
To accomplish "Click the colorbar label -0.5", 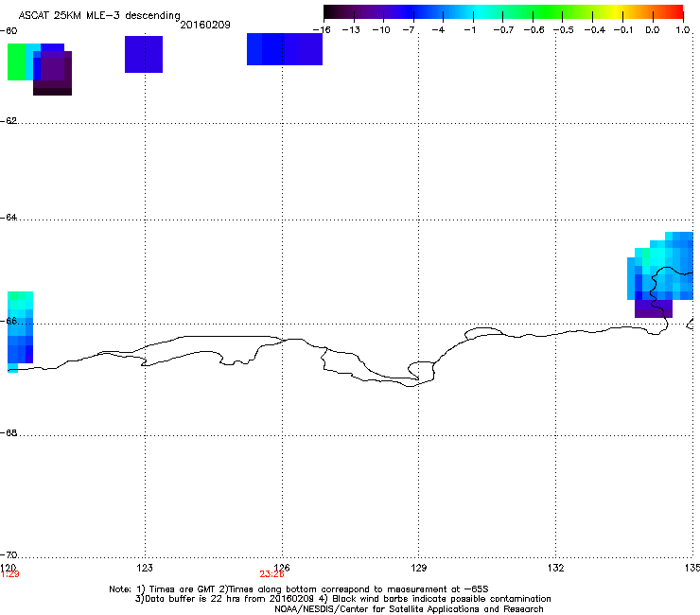I will click(x=564, y=30).
